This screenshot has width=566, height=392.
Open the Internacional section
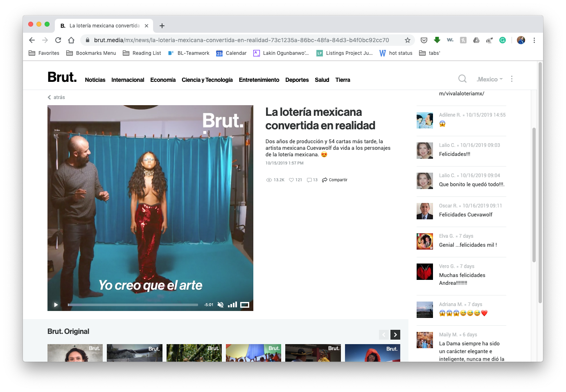coord(128,80)
